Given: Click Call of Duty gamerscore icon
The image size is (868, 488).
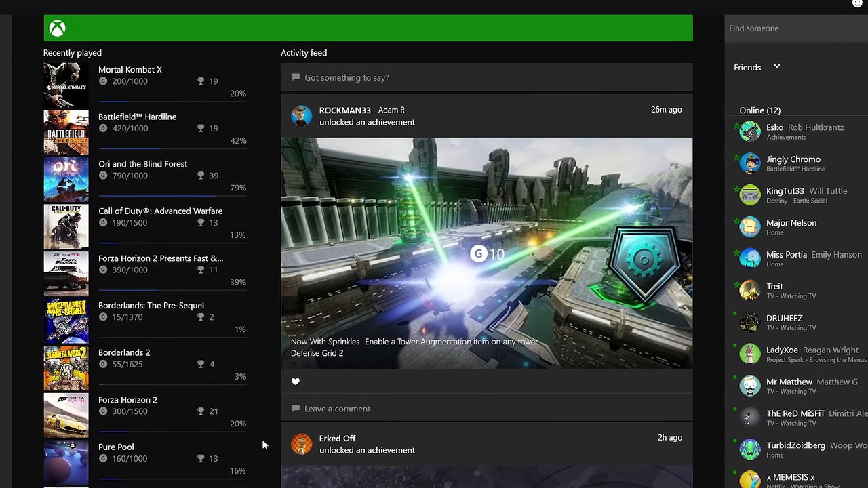Looking at the screenshot, I should (x=103, y=222).
